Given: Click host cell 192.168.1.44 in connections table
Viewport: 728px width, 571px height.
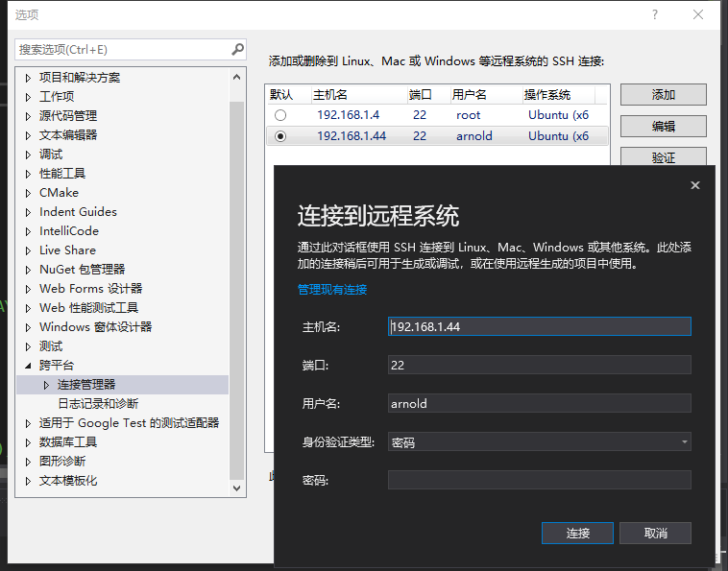Looking at the screenshot, I should 352,136.
